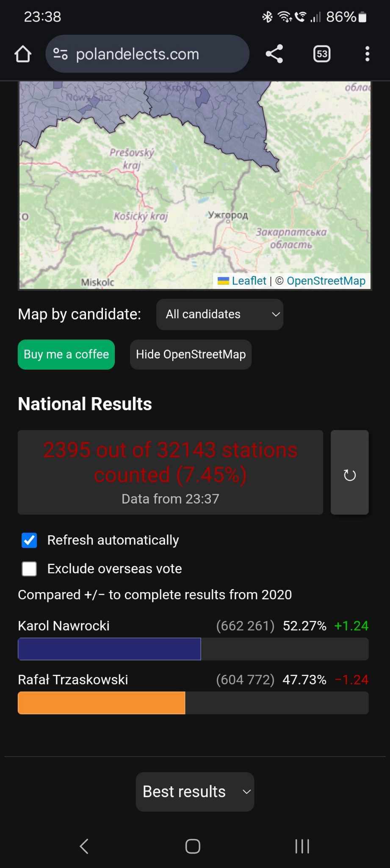Open the tab switcher showing 53 tabs

[322, 54]
